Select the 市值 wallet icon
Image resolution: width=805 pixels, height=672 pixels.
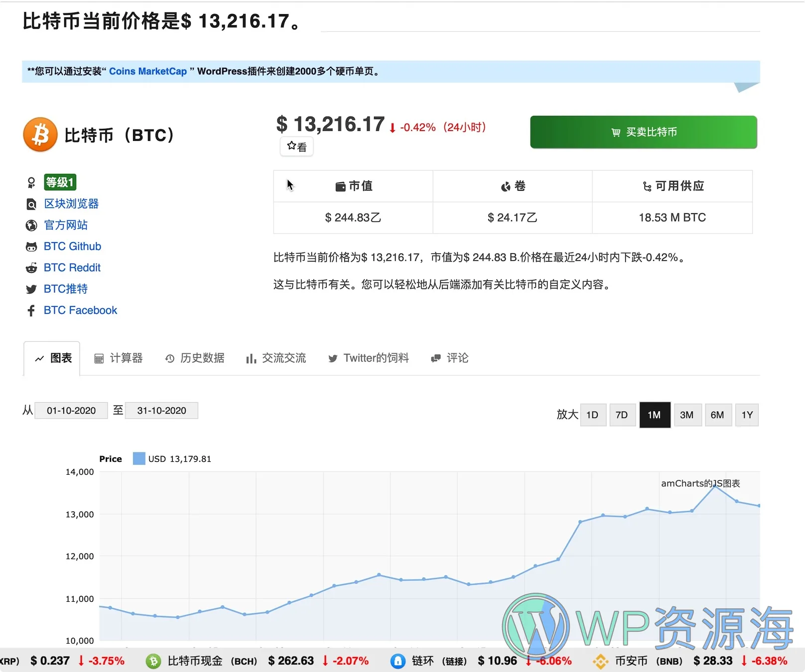click(340, 186)
